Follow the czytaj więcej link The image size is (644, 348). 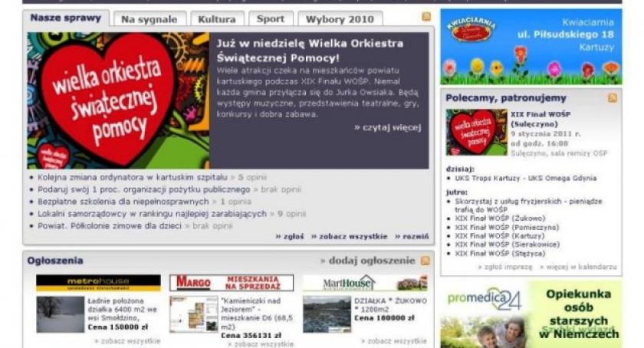388,127
